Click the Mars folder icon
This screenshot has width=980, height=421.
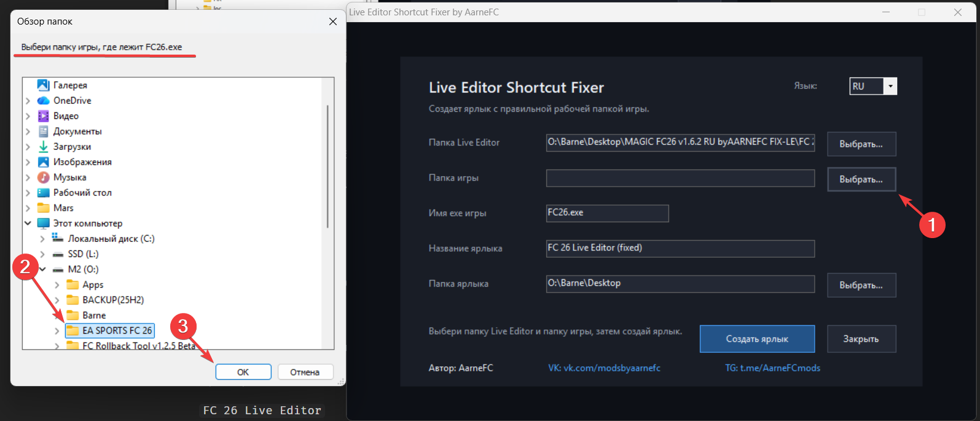click(x=43, y=207)
